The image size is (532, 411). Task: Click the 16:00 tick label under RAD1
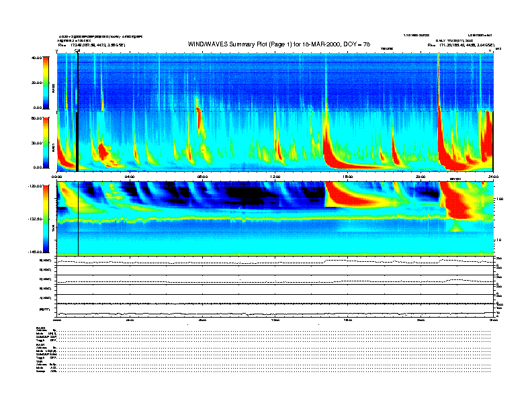tap(348, 177)
